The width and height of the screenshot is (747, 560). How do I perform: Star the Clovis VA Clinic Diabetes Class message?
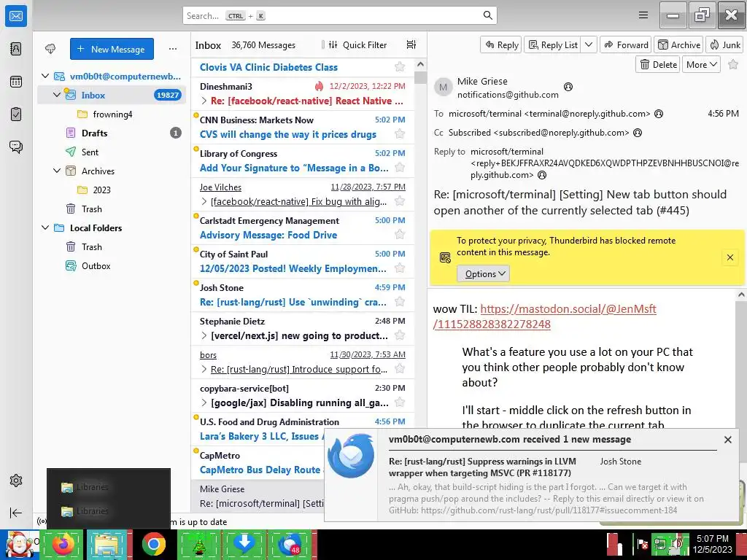pos(400,66)
